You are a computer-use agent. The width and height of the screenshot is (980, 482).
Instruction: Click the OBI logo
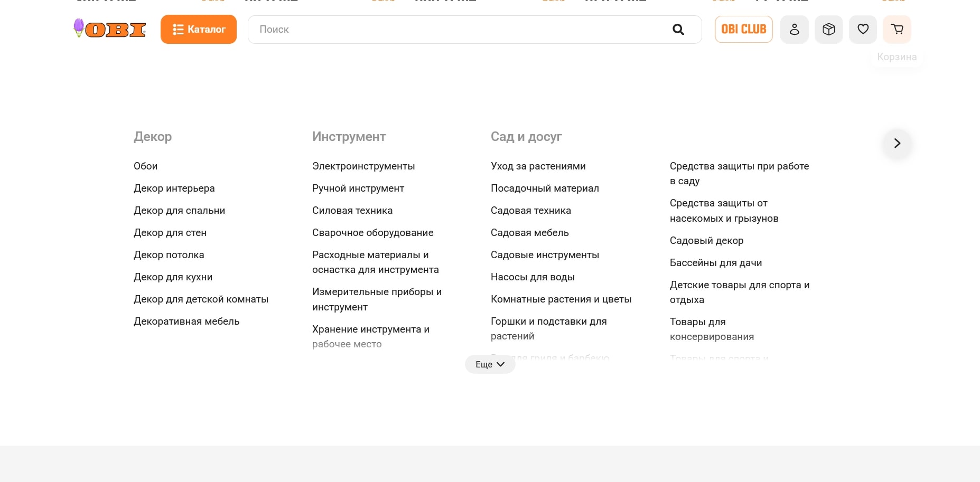point(110,29)
